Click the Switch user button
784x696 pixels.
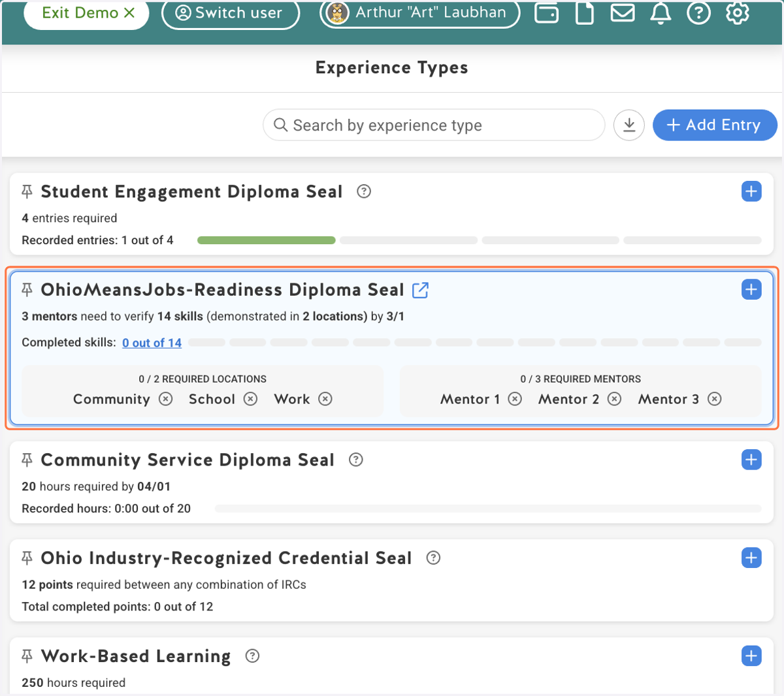point(231,13)
